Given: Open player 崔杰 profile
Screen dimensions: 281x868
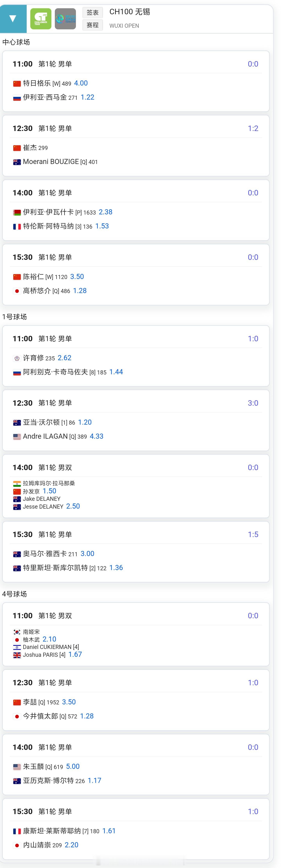Looking at the screenshot, I should coord(30,148).
